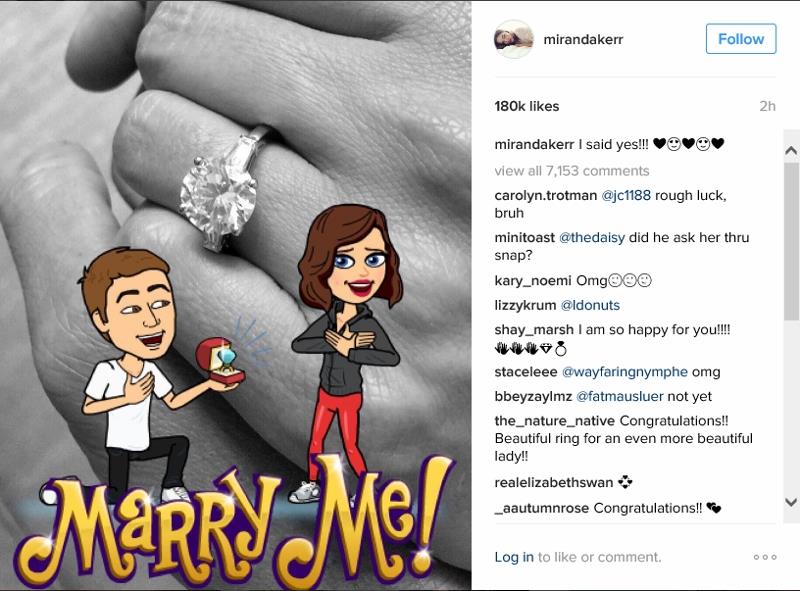Click the 180k likes count

(527, 106)
